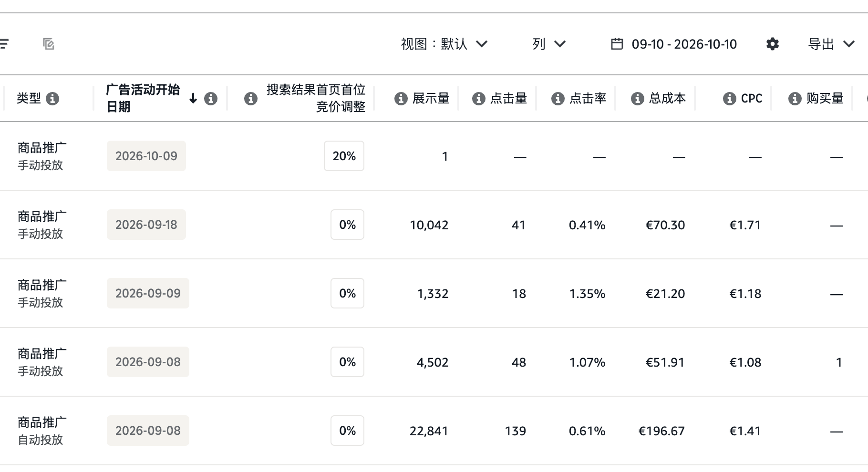Open the settings gear icon
Screen dimensions: 868x472
point(773,44)
